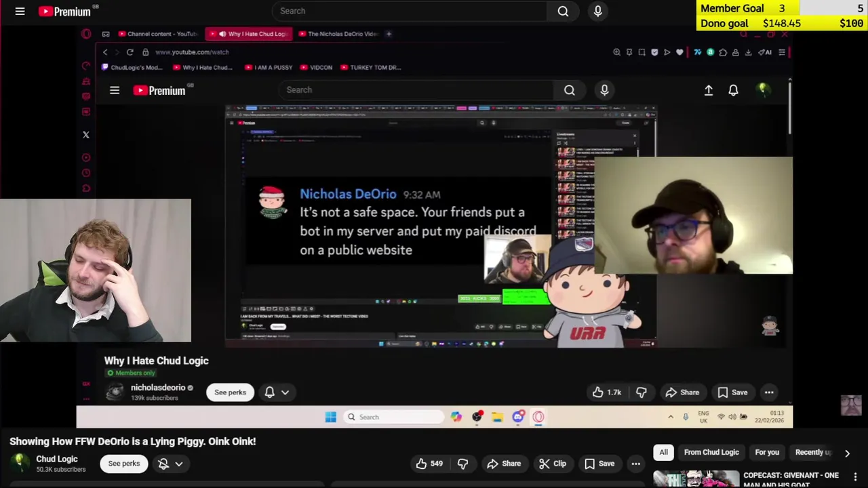The image size is (868, 488).
Task: See perks for Chud Logic channel
Action: (x=124, y=464)
